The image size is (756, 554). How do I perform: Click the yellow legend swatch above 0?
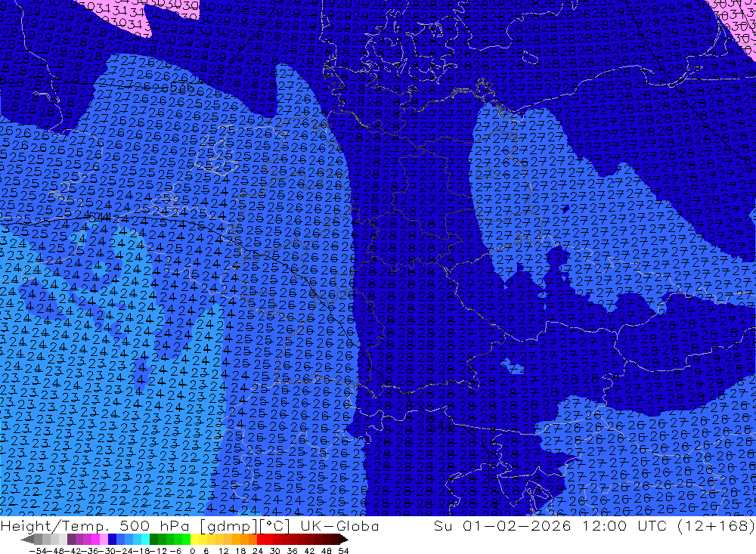click(x=194, y=539)
